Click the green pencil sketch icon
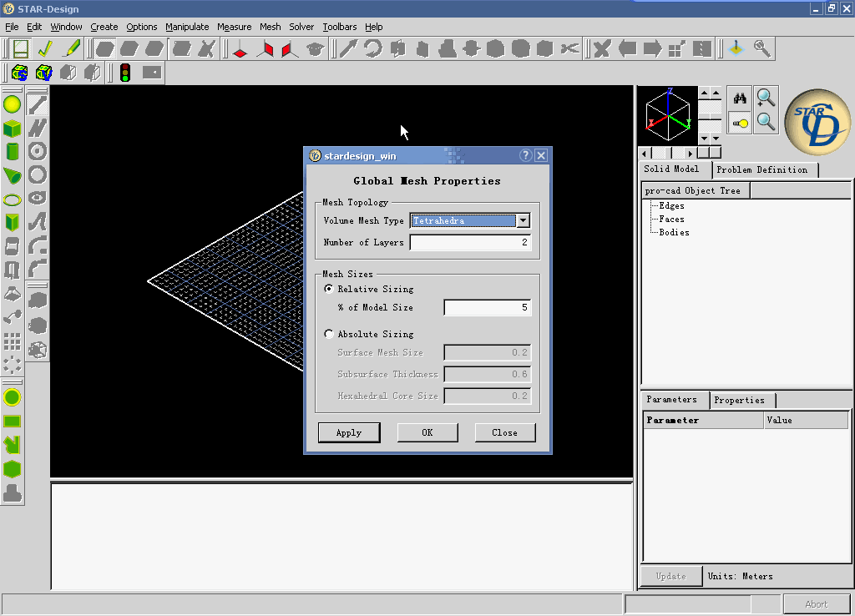Viewport: 855px width, 616px height. pyautogui.click(x=71, y=48)
